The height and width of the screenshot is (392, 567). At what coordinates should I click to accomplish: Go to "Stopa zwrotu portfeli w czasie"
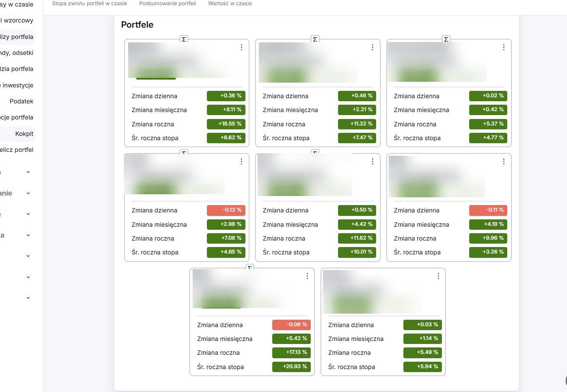click(90, 3)
